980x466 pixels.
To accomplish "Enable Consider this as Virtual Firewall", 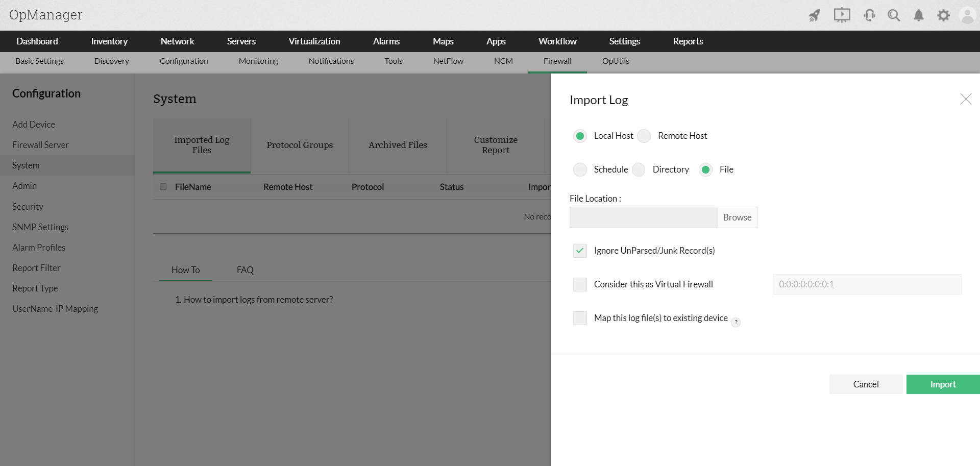I will pyautogui.click(x=580, y=284).
